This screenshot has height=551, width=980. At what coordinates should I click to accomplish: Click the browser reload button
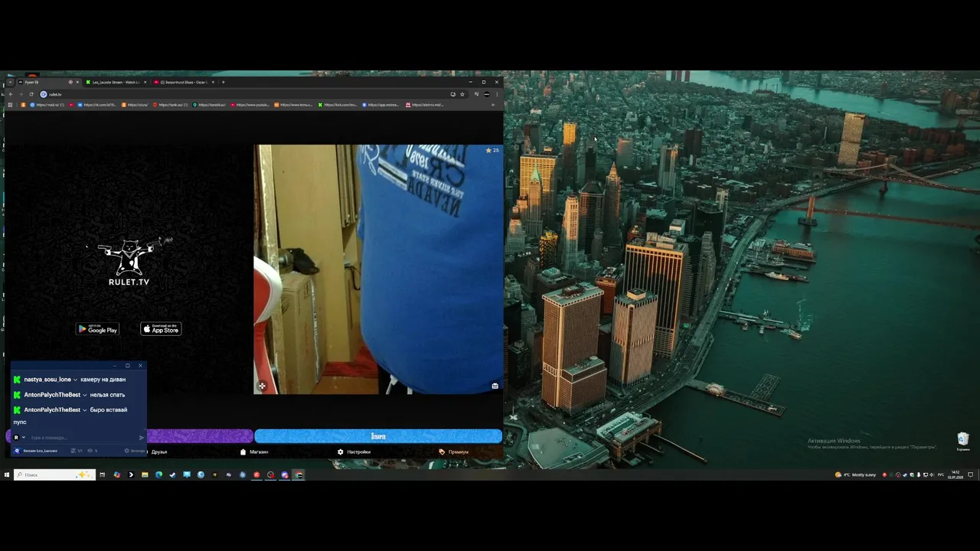pos(31,94)
